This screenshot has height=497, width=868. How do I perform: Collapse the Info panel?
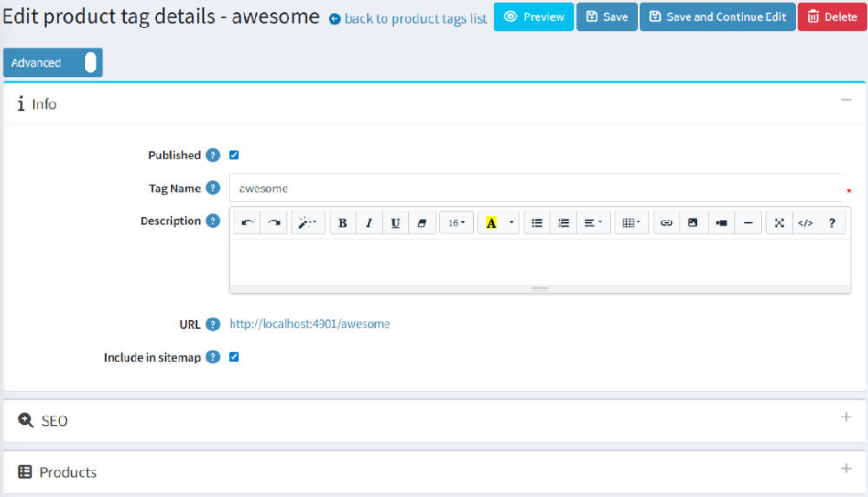coord(846,100)
